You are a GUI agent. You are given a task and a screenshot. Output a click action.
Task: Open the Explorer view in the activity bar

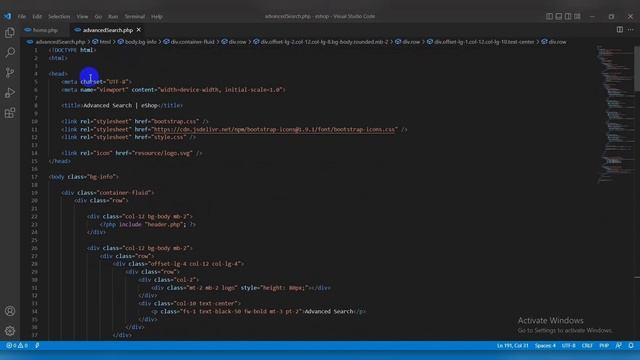click(10, 33)
